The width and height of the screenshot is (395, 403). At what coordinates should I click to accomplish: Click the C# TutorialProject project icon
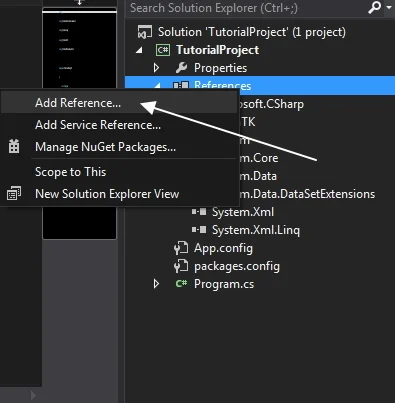click(x=163, y=50)
